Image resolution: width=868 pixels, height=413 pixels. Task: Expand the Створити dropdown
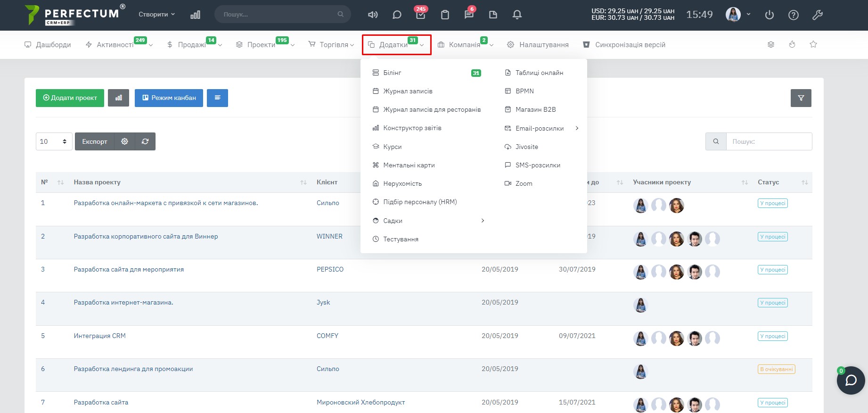[156, 15]
